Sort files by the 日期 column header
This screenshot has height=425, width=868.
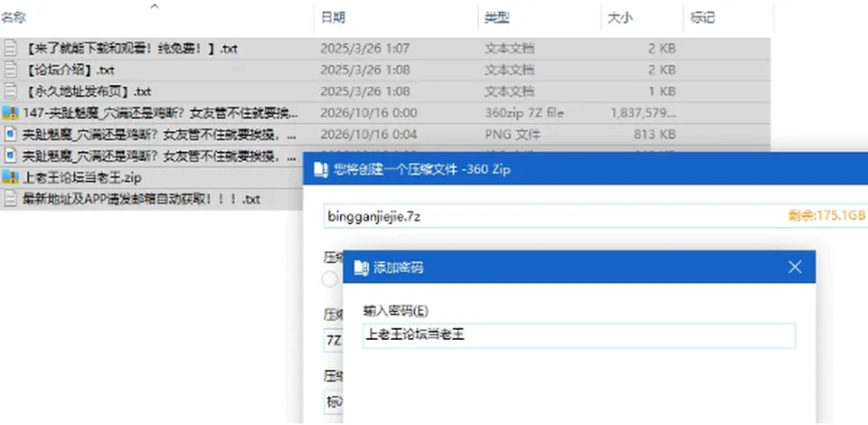coord(334,18)
